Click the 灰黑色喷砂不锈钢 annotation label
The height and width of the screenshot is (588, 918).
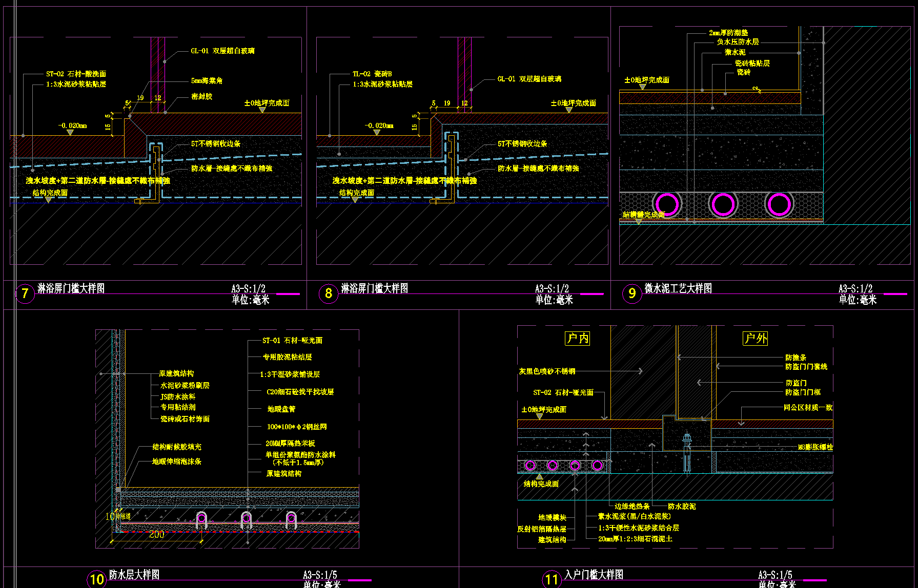[x=547, y=371]
